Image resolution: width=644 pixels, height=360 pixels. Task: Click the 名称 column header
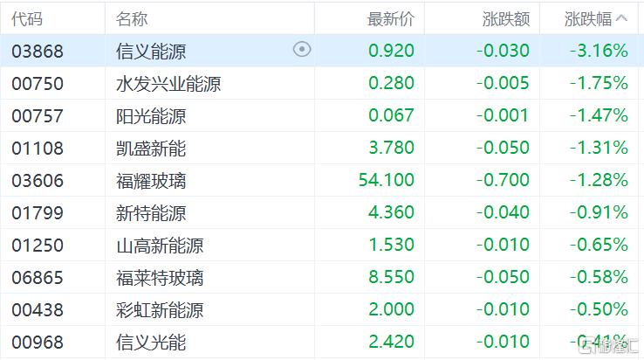click(x=132, y=19)
